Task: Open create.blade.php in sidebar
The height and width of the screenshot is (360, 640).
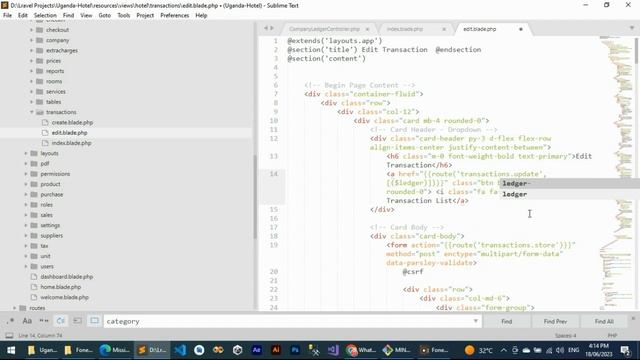Action: coord(72,122)
